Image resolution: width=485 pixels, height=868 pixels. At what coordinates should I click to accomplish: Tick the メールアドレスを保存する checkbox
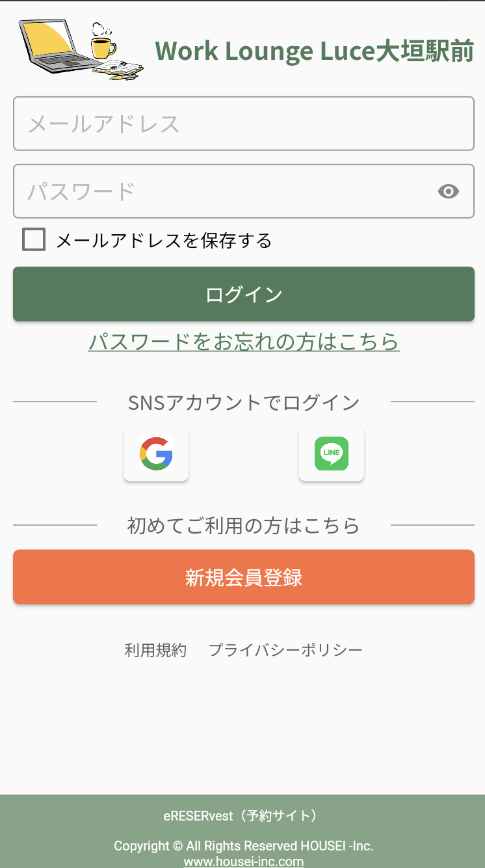click(x=34, y=239)
